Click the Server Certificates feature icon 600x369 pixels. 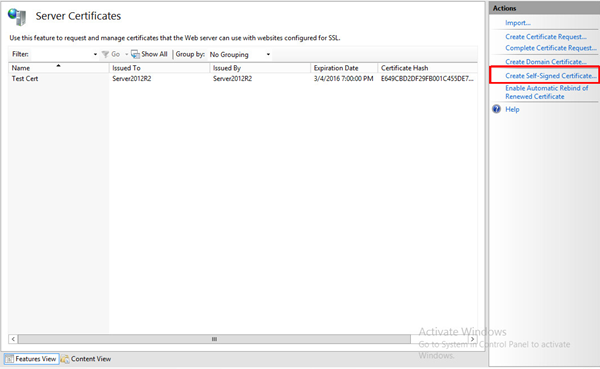[x=17, y=17]
